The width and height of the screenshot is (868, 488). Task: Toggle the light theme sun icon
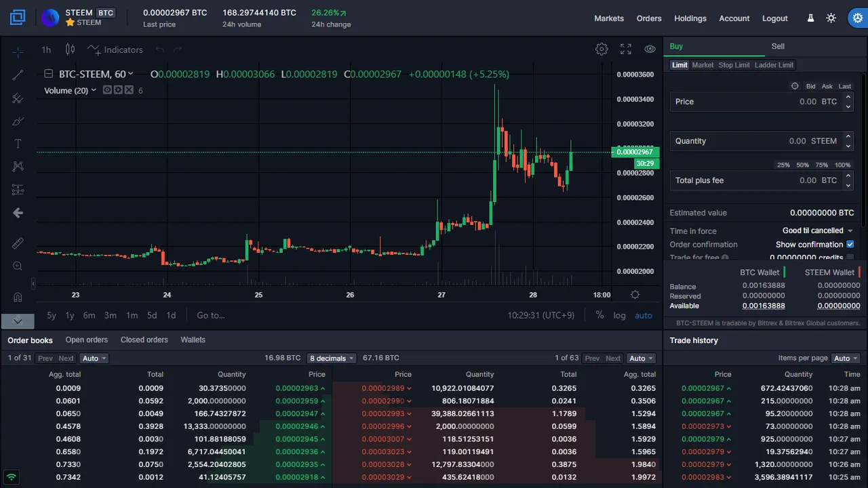831,18
